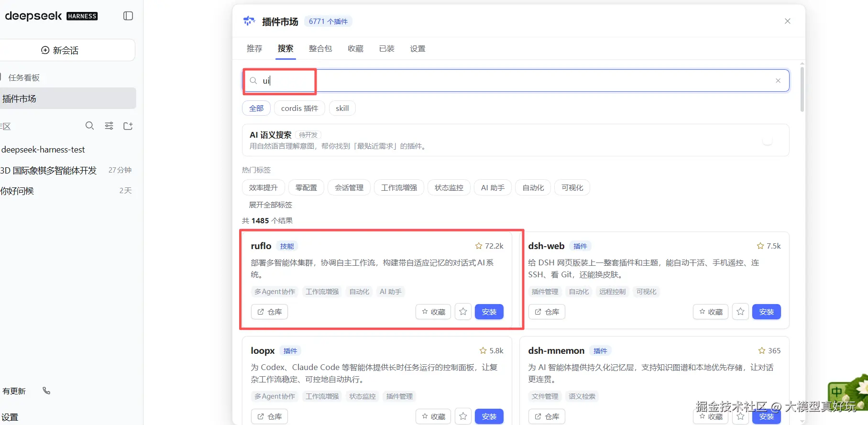Switch to the 整合包 tab
Screen dimensions: 868x425
tap(320, 48)
